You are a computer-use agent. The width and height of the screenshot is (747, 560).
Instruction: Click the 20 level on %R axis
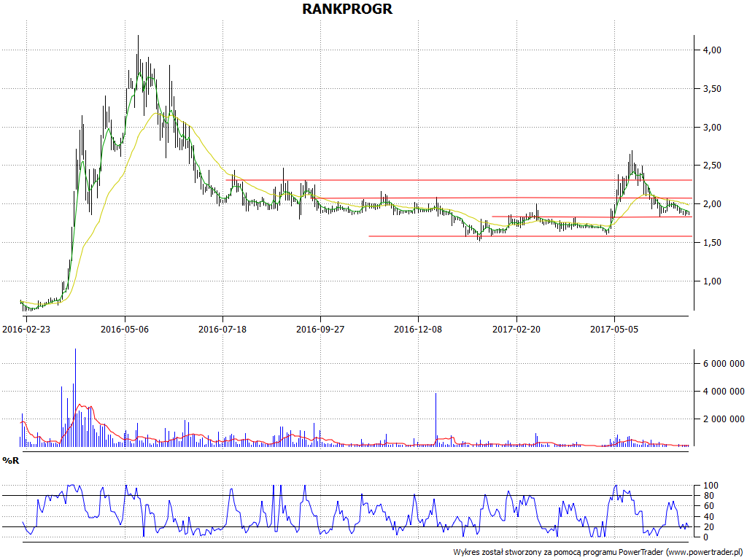tap(709, 527)
